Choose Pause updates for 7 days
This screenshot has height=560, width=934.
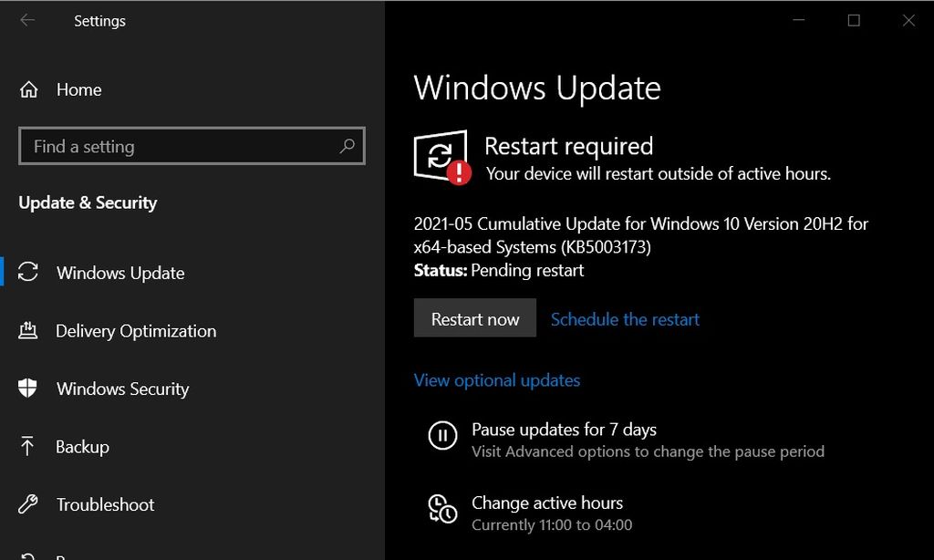click(x=564, y=430)
